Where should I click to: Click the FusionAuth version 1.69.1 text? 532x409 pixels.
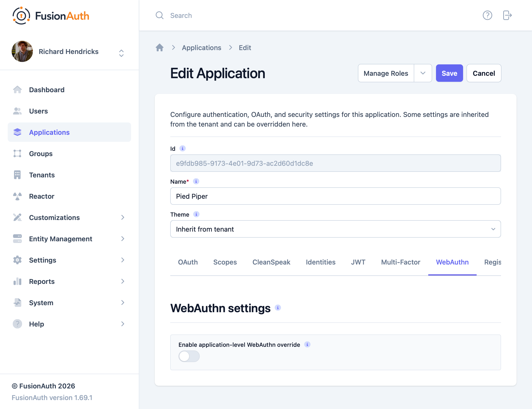[52, 398]
